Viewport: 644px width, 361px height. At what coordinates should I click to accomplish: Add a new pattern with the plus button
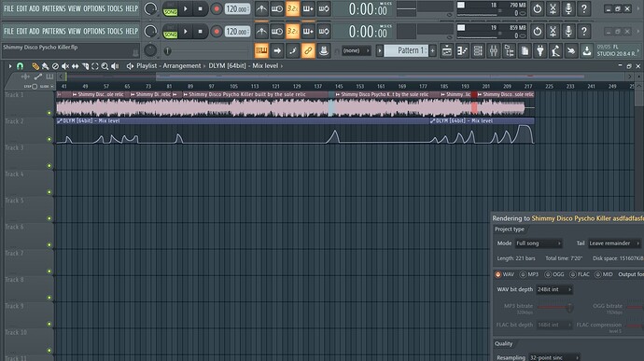pyautogui.click(x=432, y=50)
